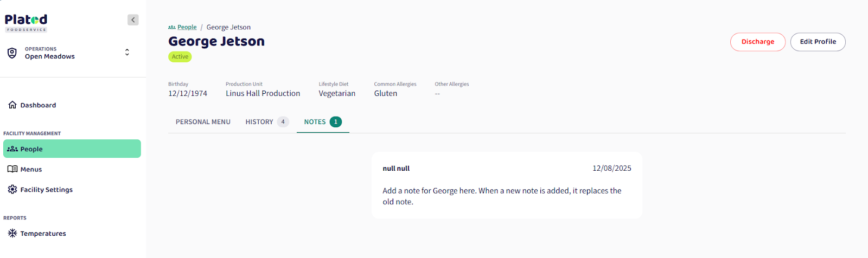Click the Edit Profile button
The image size is (868, 258).
coord(818,42)
